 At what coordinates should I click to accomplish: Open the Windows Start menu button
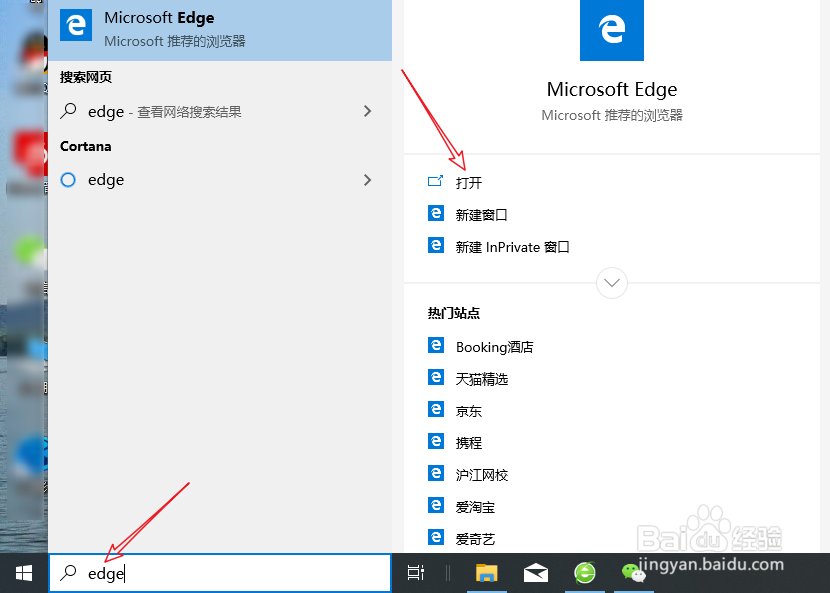pos(24,573)
